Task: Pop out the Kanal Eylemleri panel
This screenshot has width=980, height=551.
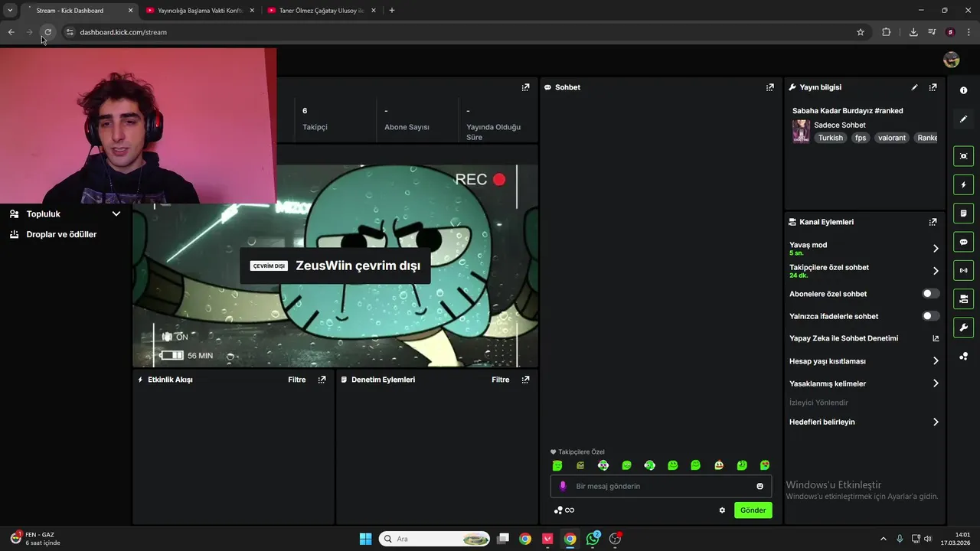Action: pos(933,222)
